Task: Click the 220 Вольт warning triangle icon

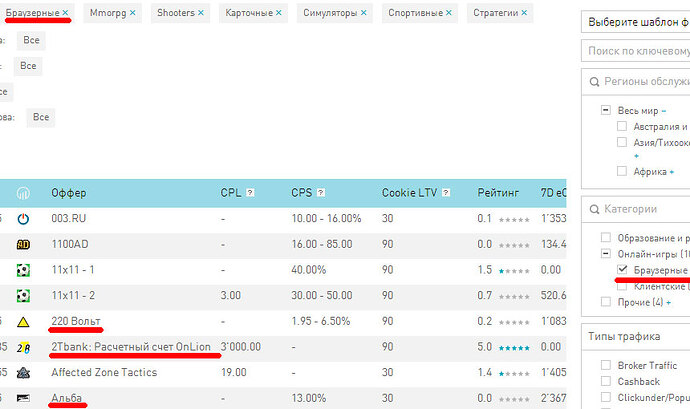Action: click(23, 322)
